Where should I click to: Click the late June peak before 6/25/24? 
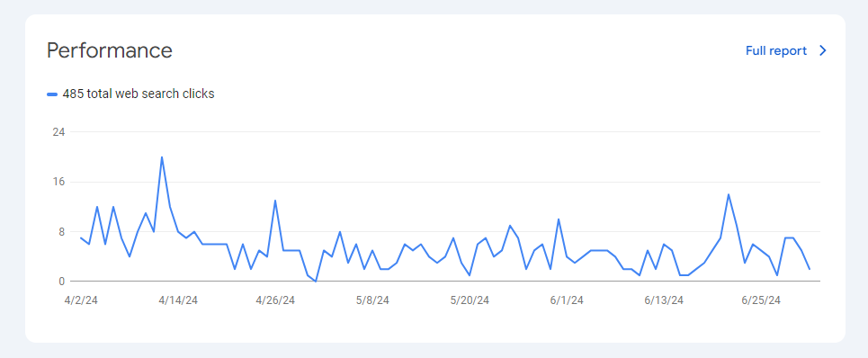(729, 194)
